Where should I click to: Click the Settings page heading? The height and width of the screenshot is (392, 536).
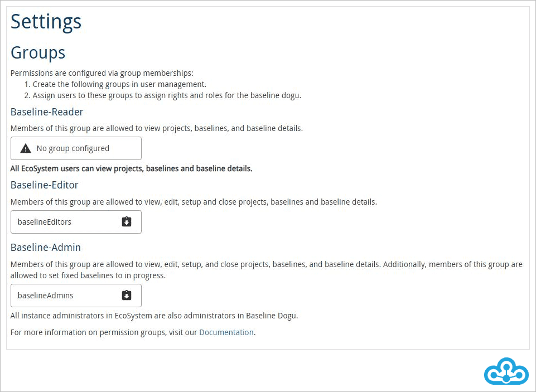[46, 21]
